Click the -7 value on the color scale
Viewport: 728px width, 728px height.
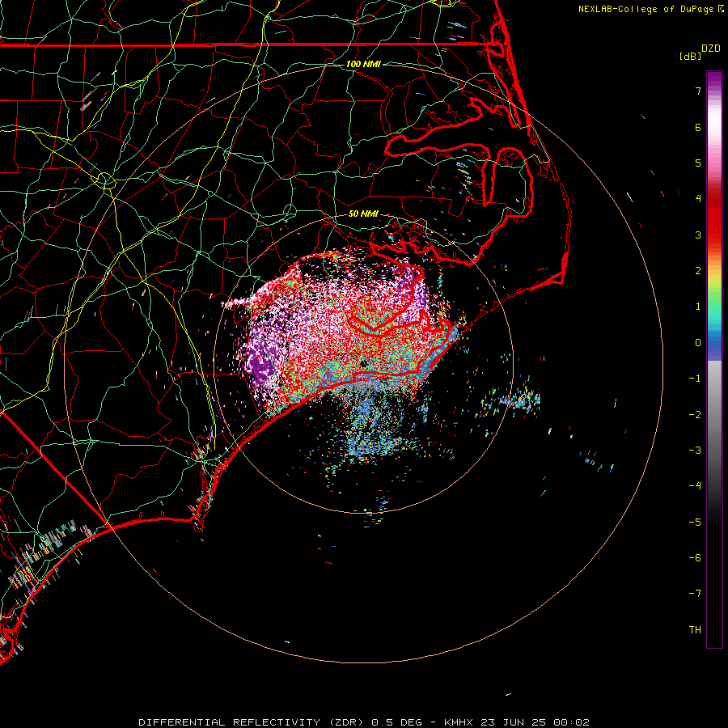click(x=695, y=594)
